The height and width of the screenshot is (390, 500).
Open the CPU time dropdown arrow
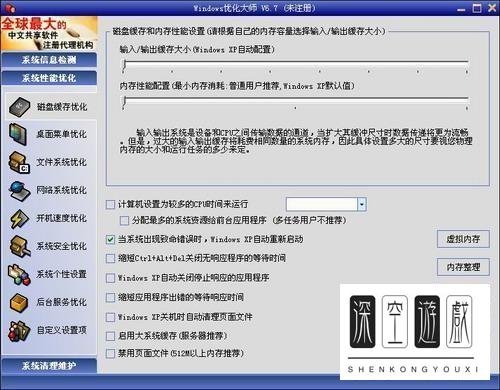[x=362, y=204]
